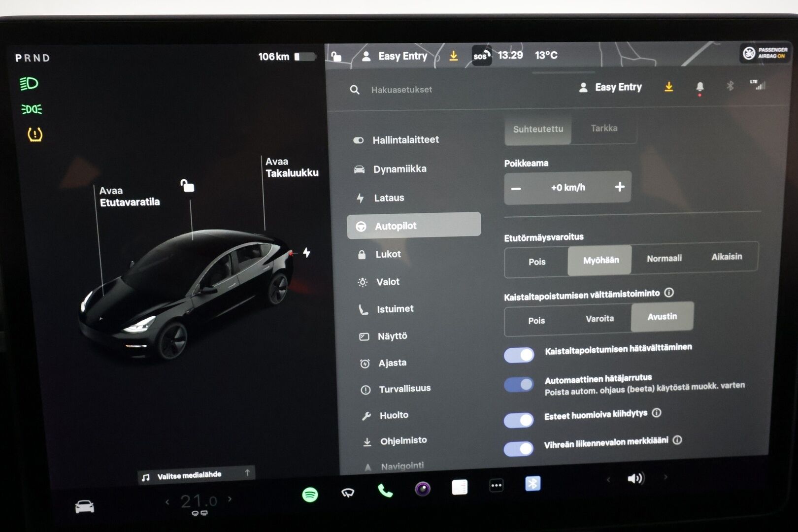The height and width of the screenshot is (532, 798).
Task: Expand the Valitse medialähde media panel
Action: [196, 475]
